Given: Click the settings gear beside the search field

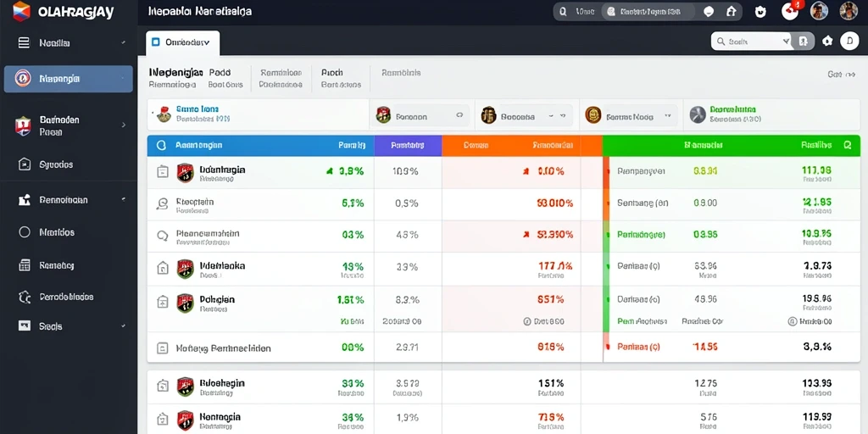Looking at the screenshot, I should pos(827,41).
